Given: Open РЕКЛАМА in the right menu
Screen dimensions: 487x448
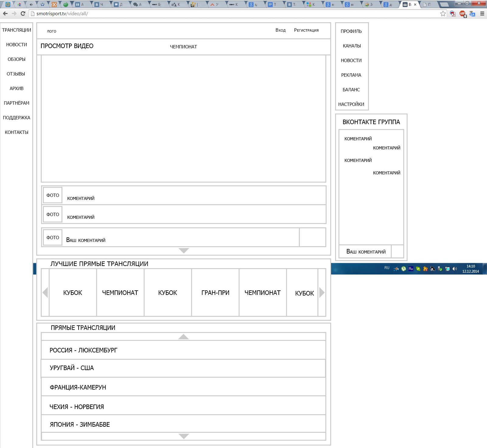Looking at the screenshot, I should pos(351,75).
